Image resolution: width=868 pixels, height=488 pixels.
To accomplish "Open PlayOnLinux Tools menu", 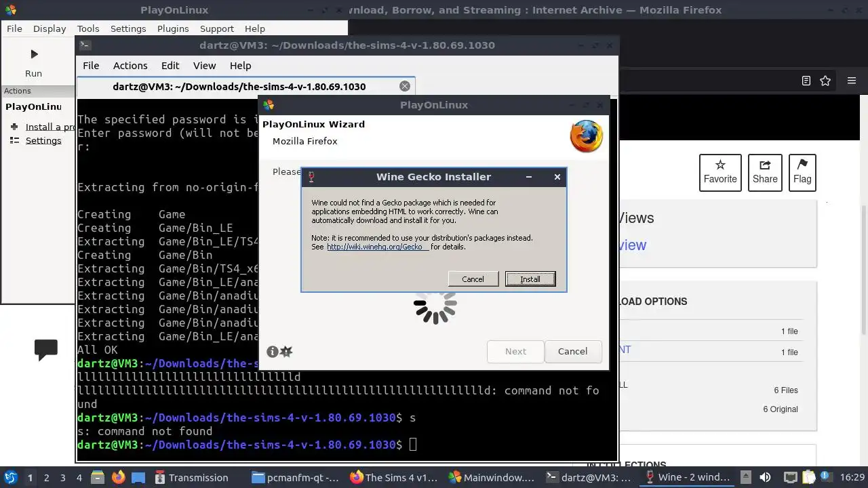I will (x=88, y=28).
